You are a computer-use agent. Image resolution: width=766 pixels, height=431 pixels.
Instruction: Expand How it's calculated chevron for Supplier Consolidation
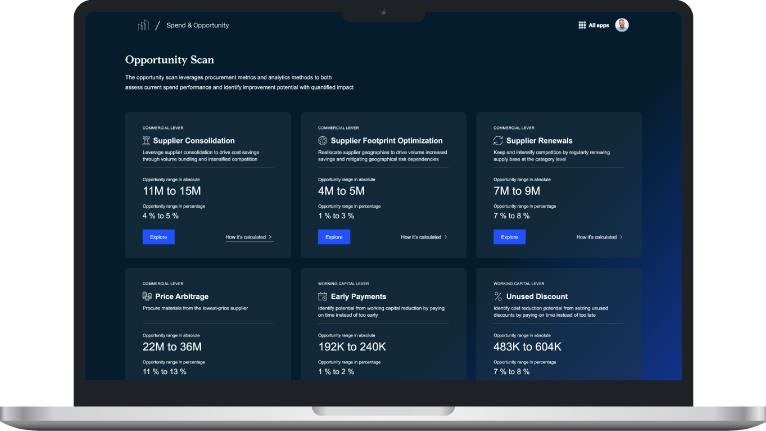[271, 237]
